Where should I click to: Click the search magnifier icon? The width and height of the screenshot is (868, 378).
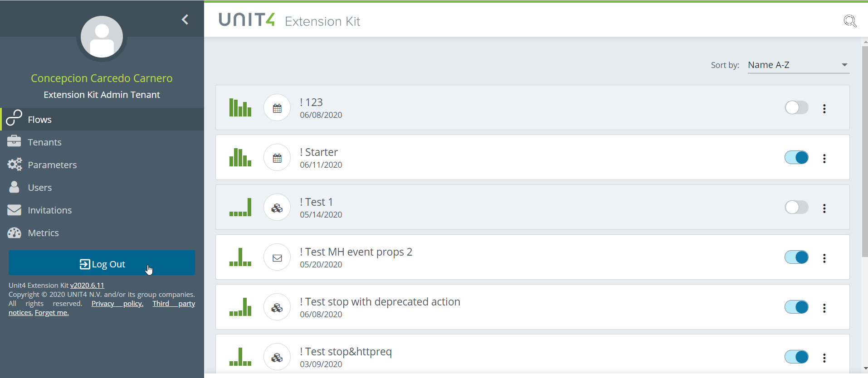coord(850,21)
